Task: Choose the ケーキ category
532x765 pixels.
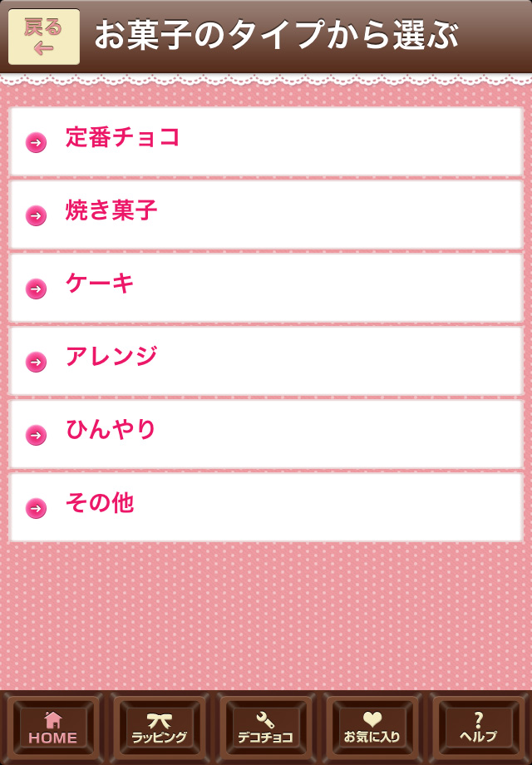Action: pyautogui.click(x=266, y=287)
